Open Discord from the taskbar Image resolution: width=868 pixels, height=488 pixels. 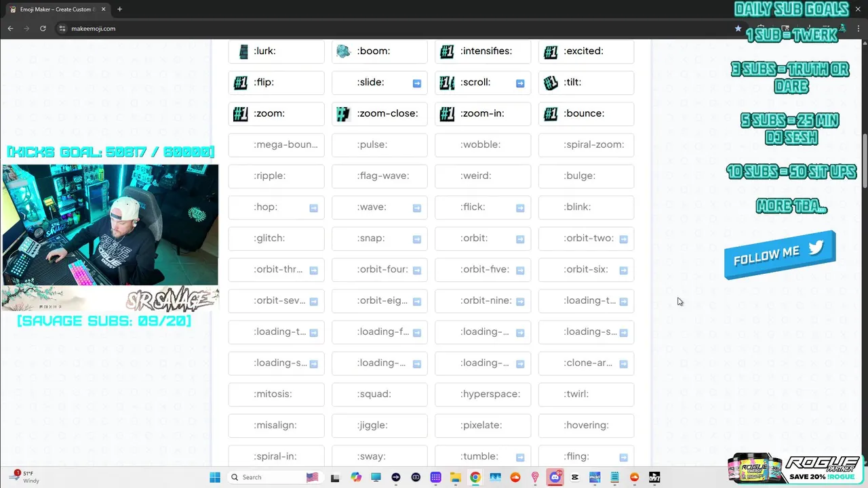pyautogui.click(x=555, y=477)
